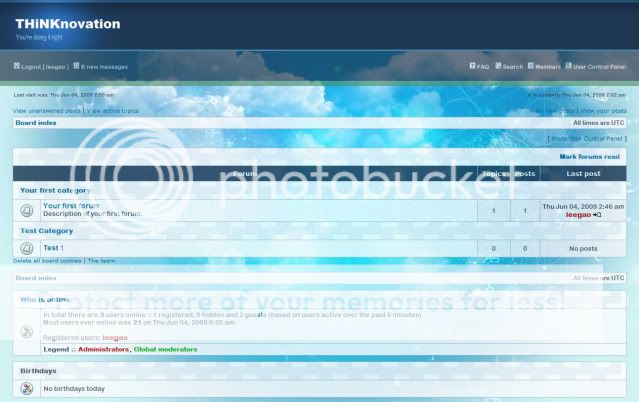Image resolution: width=639 pixels, height=402 pixels.
Task: Open Your first forum link
Action: click(71, 205)
